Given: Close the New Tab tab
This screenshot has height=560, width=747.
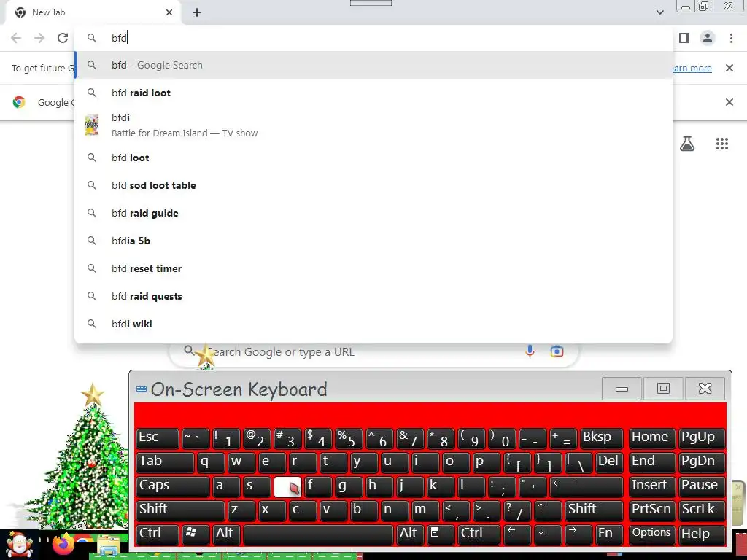Looking at the screenshot, I should tap(169, 12).
